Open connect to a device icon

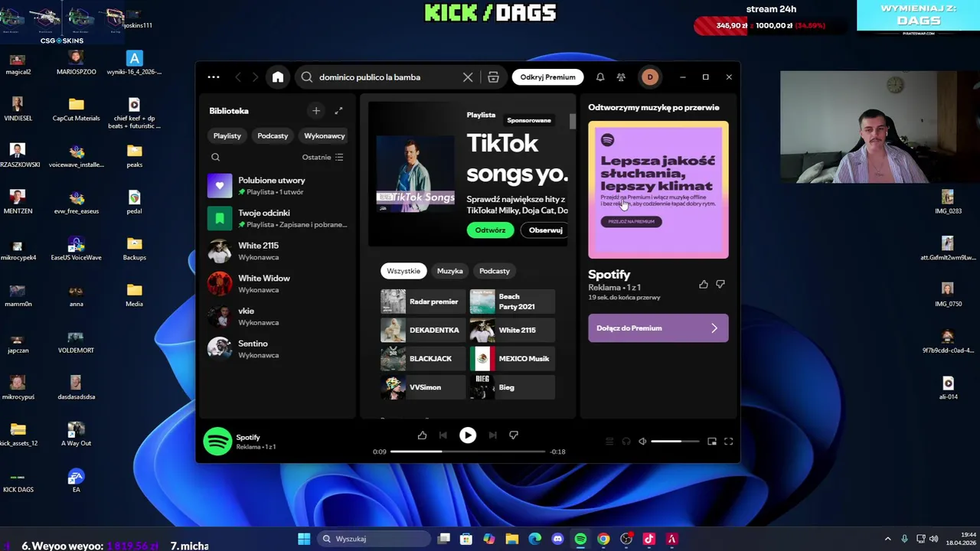626,442
